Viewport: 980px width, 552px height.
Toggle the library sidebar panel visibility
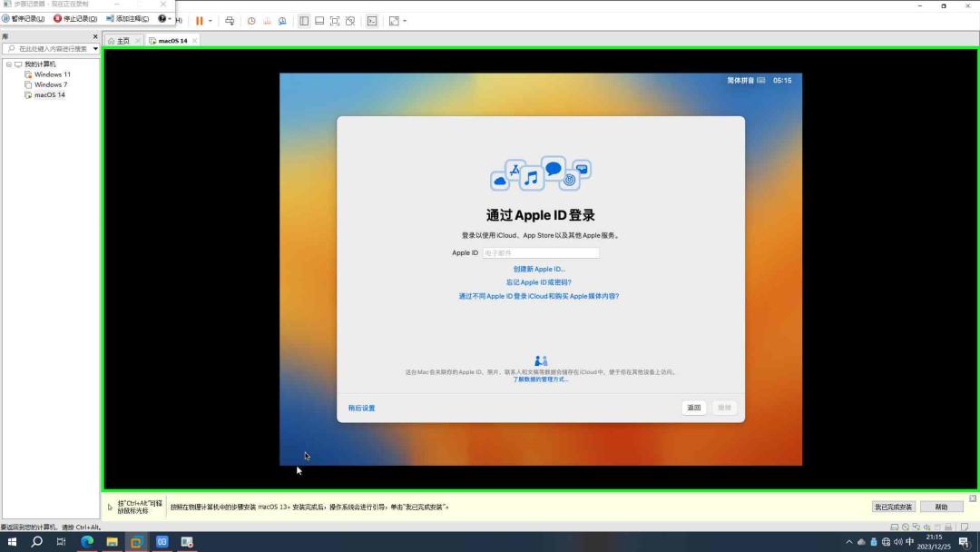click(x=305, y=20)
